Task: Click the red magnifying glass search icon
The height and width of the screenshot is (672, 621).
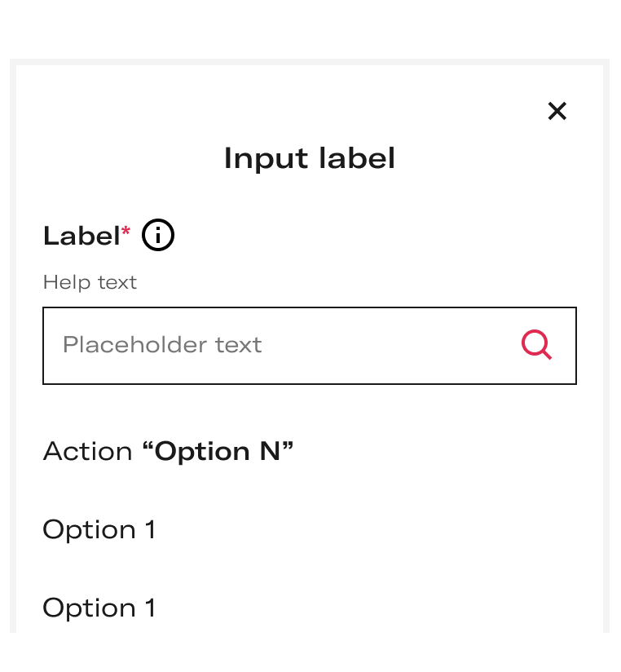Action: point(536,345)
